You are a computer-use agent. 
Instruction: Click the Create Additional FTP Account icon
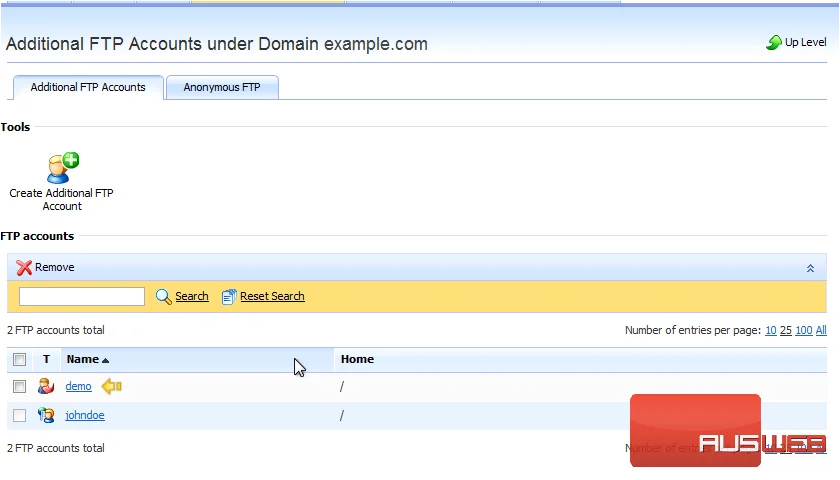(x=63, y=168)
